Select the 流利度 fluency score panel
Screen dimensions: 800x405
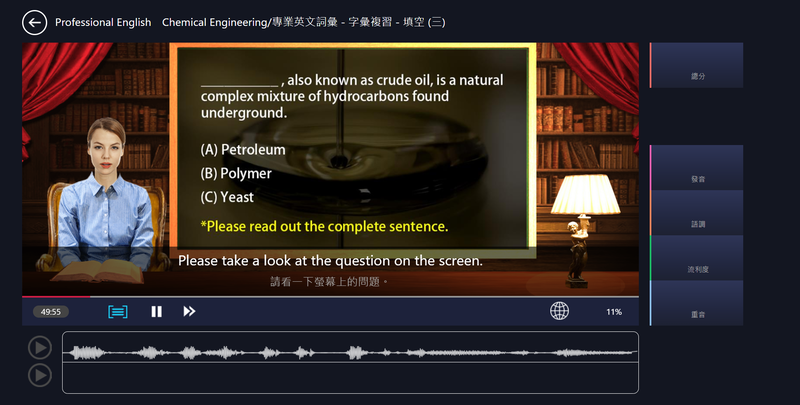pyautogui.click(x=697, y=258)
